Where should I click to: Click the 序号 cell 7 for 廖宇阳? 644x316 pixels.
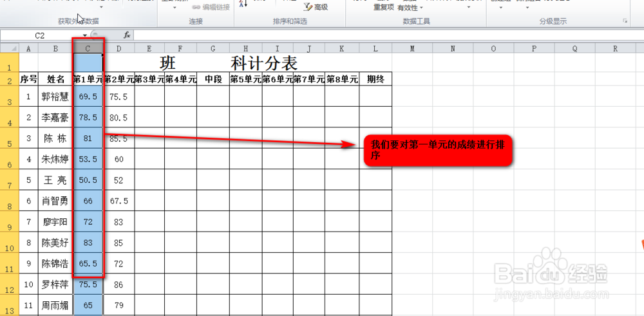point(28,221)
